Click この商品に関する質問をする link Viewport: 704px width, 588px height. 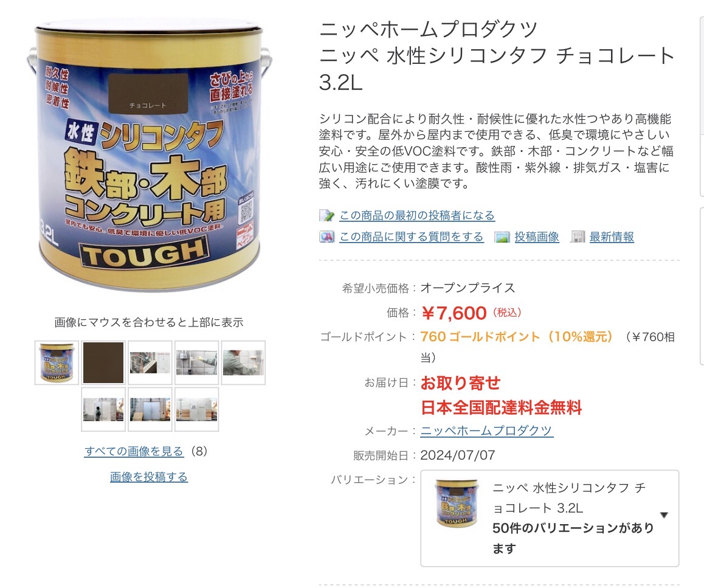point(411,237)
